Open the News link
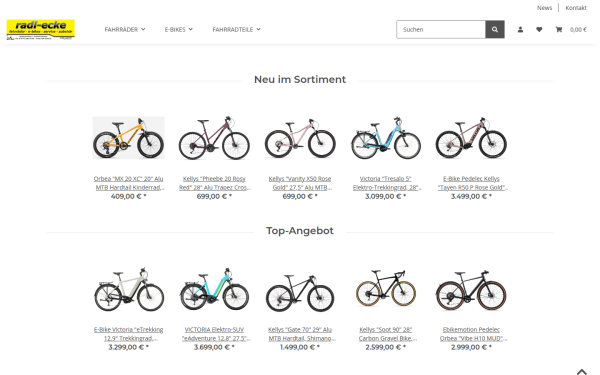This screenshot has height=375, width=600. click(544, 8)
